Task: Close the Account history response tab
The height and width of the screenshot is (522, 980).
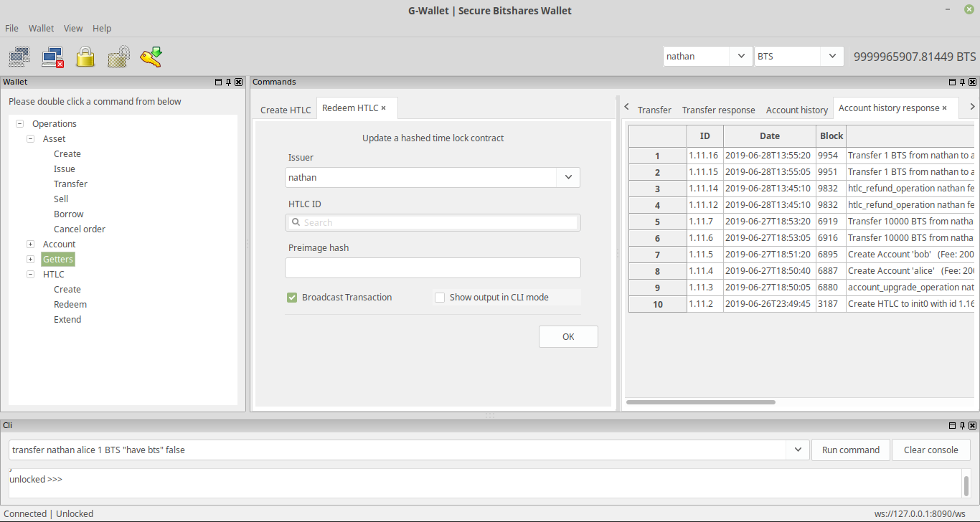Action: 944,108
